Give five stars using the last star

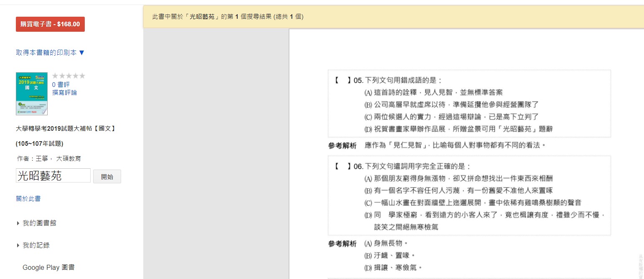tap(82, 76)
